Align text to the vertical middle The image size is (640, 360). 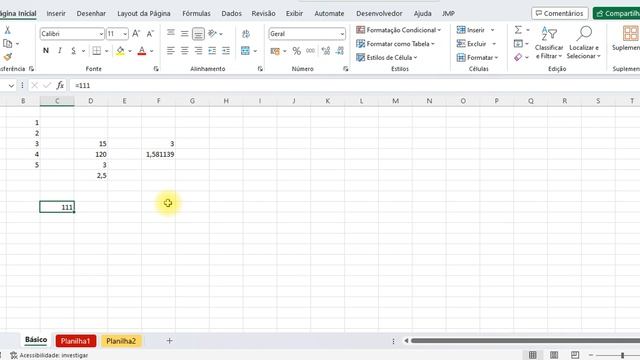(184, 33)
